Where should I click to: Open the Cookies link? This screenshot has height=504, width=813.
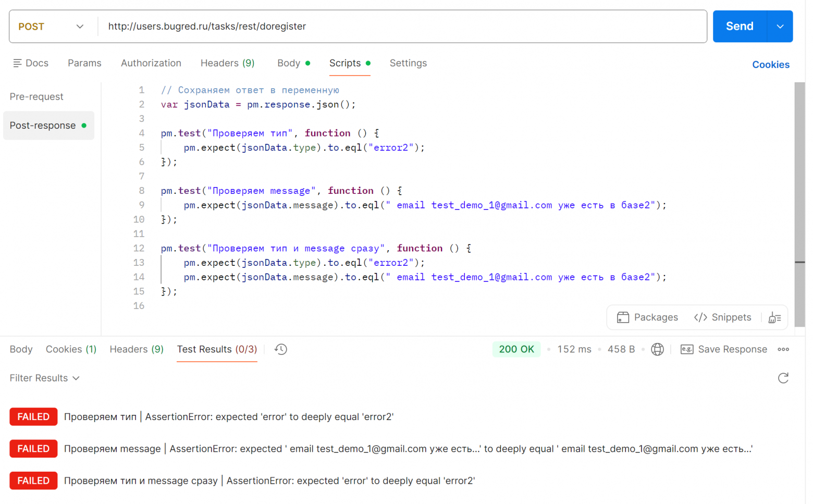click(770, 65)
